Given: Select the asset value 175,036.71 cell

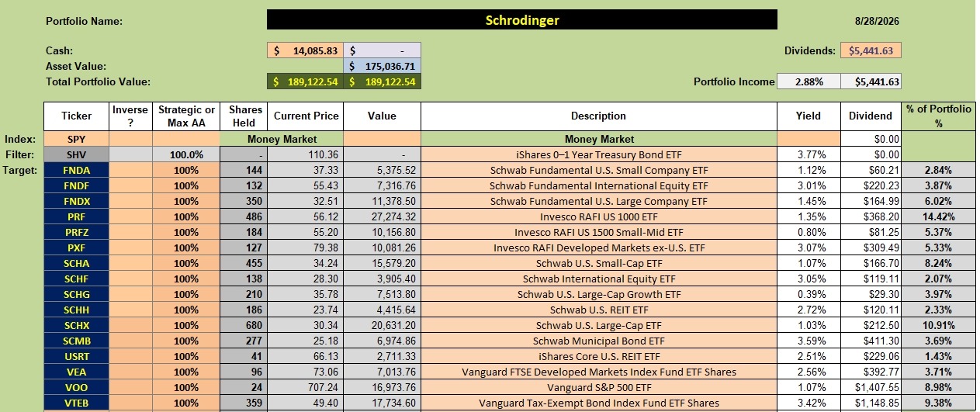Looking at the screenshot, I should click(382, 66).
